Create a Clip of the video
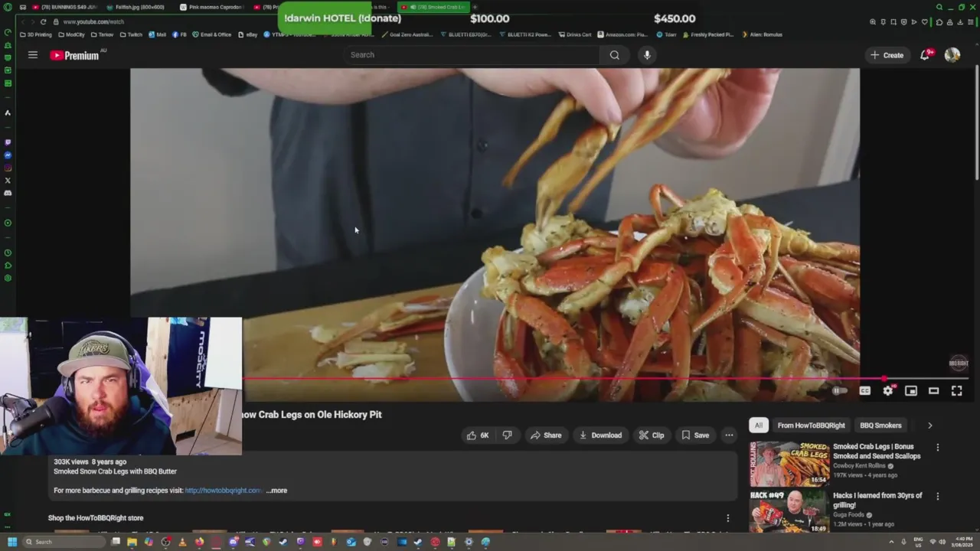The image size is (980, 551). point(652,435)
